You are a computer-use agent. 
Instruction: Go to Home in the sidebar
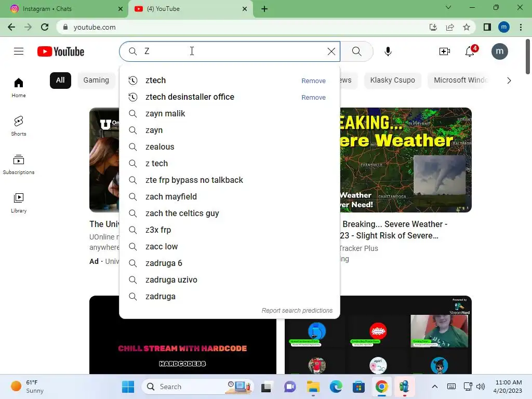(x=19, y=87)
